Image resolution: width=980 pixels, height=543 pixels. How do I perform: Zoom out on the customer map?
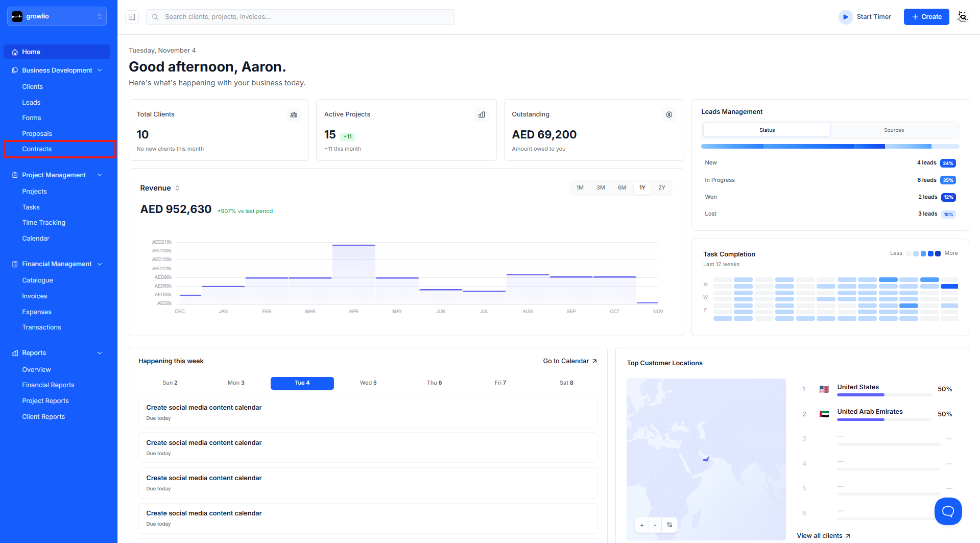coord(655,525)
